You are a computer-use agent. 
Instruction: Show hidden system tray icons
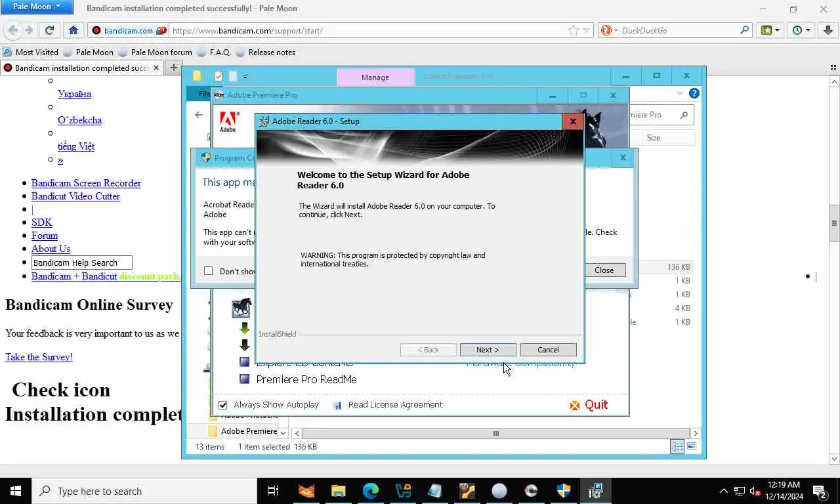(724, 491)
